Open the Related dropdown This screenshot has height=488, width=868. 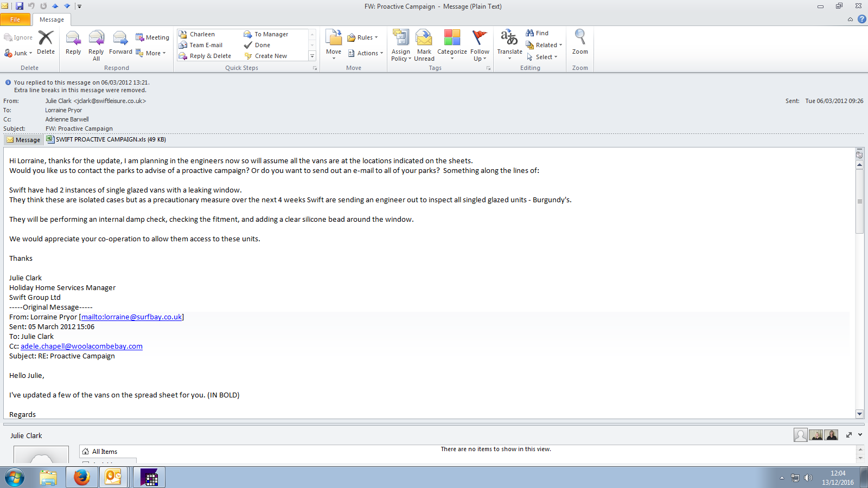[544, 45]
